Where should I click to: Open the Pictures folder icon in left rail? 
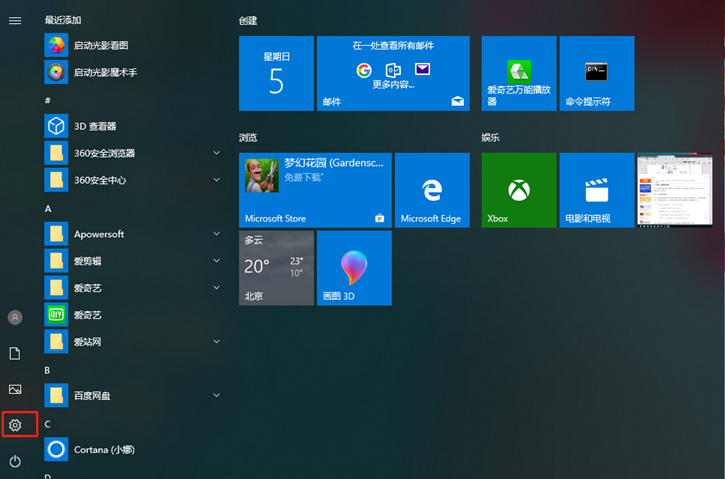(x=15, y=389)
